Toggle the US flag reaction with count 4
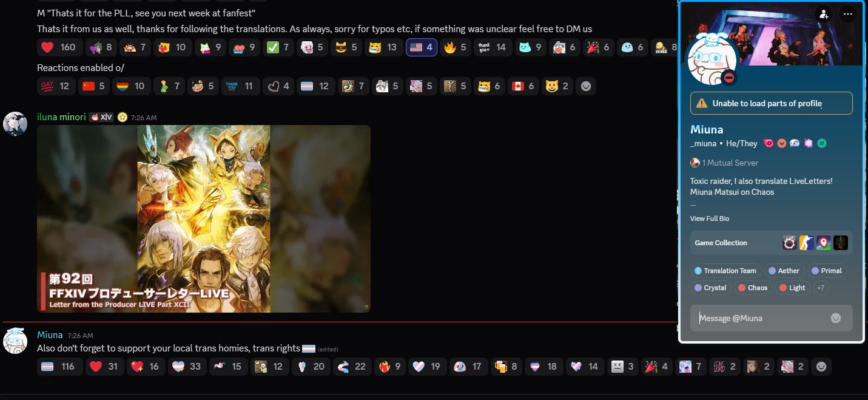The image size is (868, 400). [x=422, y=47]
